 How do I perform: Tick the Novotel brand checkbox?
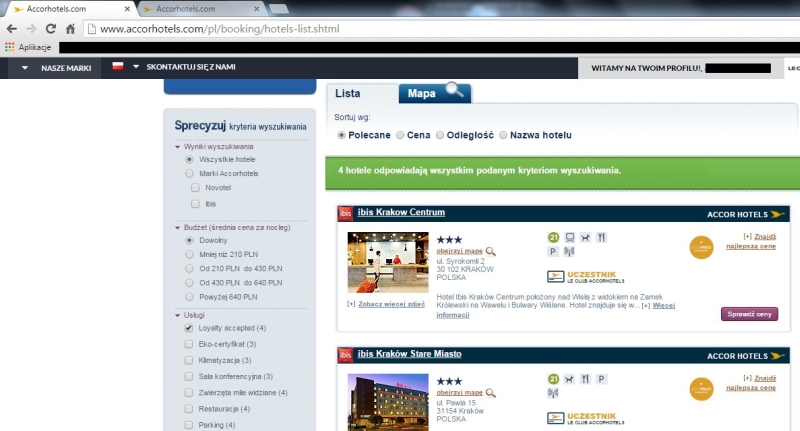coord(195,188)
